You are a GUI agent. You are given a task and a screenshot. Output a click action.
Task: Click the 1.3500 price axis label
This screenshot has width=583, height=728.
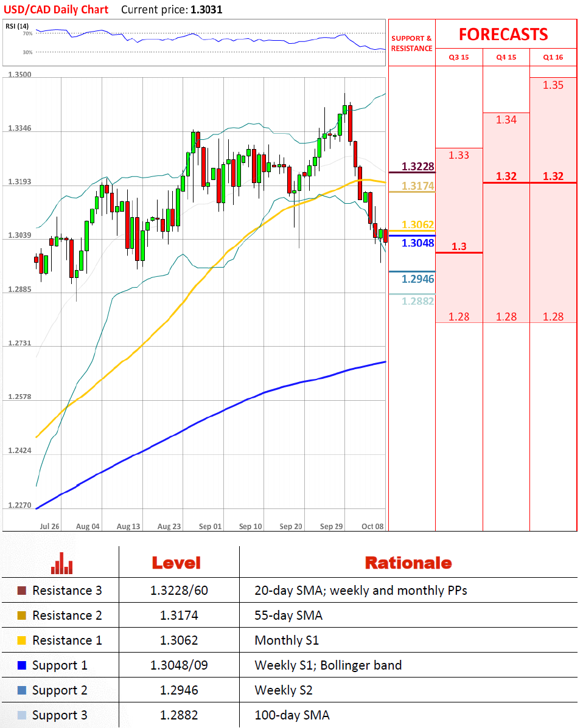(20, 75)
